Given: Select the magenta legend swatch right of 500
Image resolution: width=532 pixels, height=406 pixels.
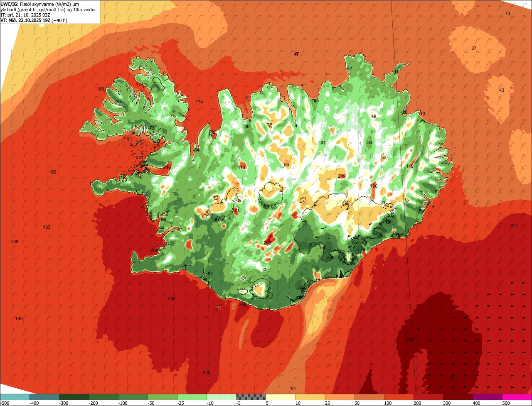Looking at the screenshot, I should tap(517, 397).
